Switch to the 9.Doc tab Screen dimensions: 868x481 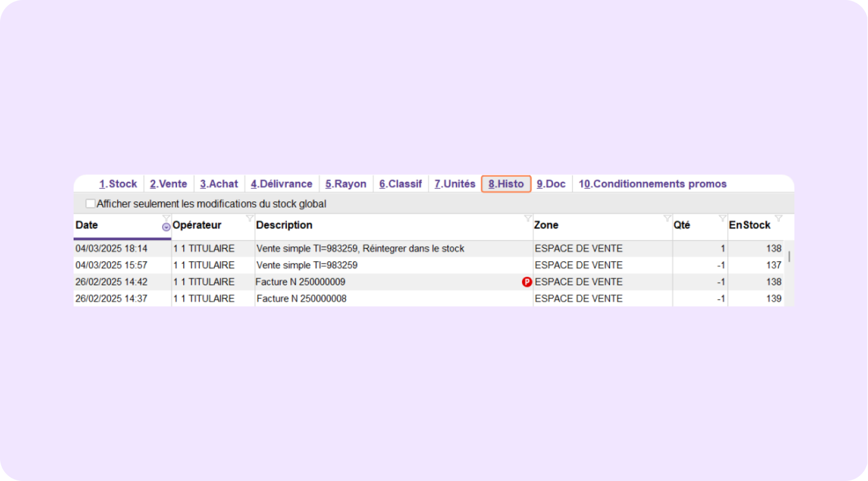[x=551, y=184]
